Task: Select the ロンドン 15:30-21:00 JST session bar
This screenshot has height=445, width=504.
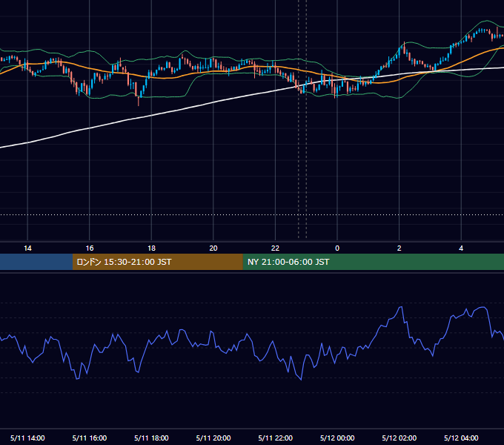Action: coord(157,262)
